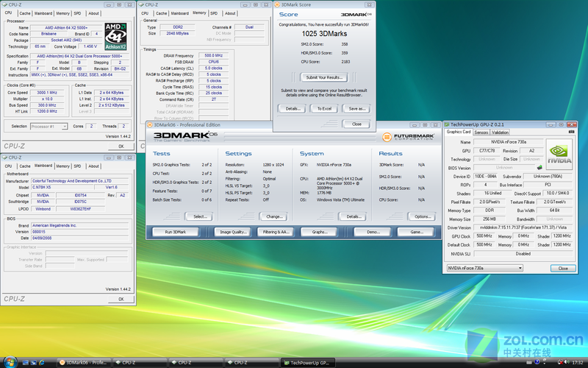
Task: Export score with To Excel button
Action: (x=324, y=108)
